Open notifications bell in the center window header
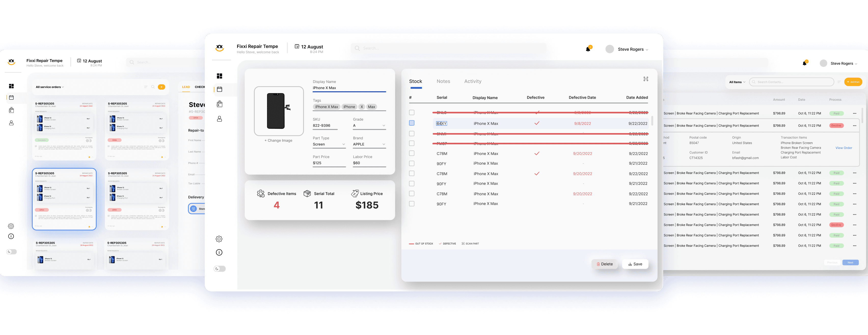The image size is (868, 335). coord(588,49)
